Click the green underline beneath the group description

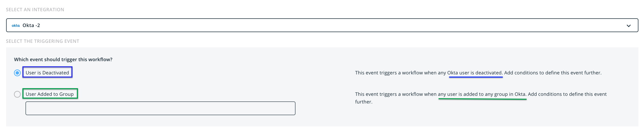482,99
